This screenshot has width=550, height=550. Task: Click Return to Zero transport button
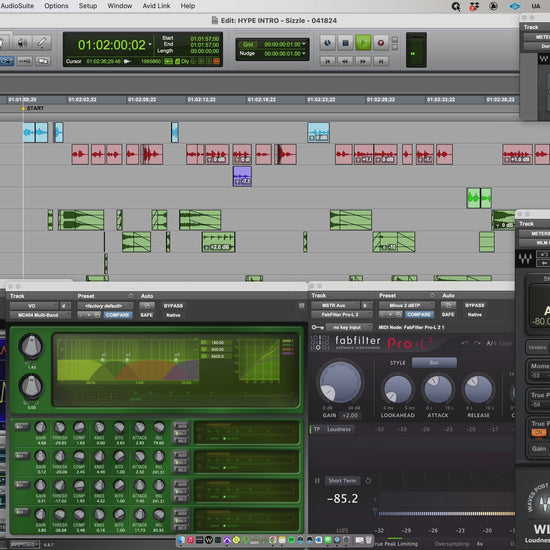point(328,61)
